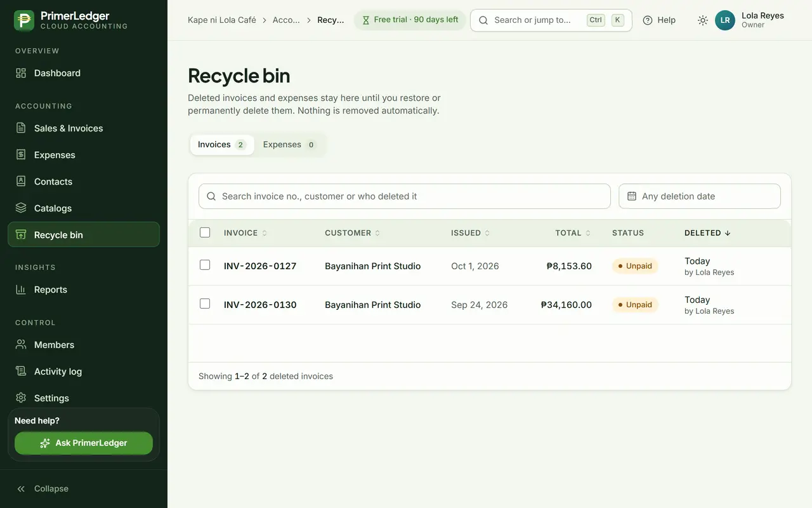Viewport: 812px width, 508px height.
Task: Click Unpaid status of INV-2026-0127
Action: (635, 266)
